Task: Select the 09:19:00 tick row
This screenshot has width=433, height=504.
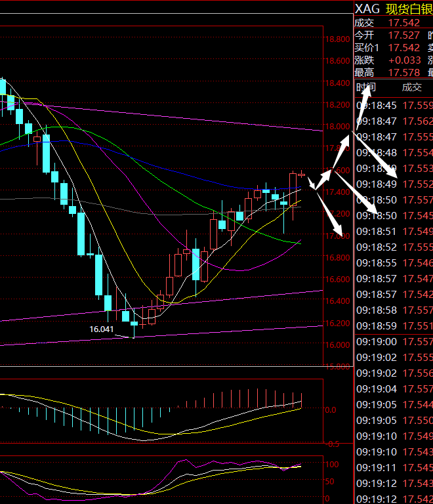Action: click(392, 342)
